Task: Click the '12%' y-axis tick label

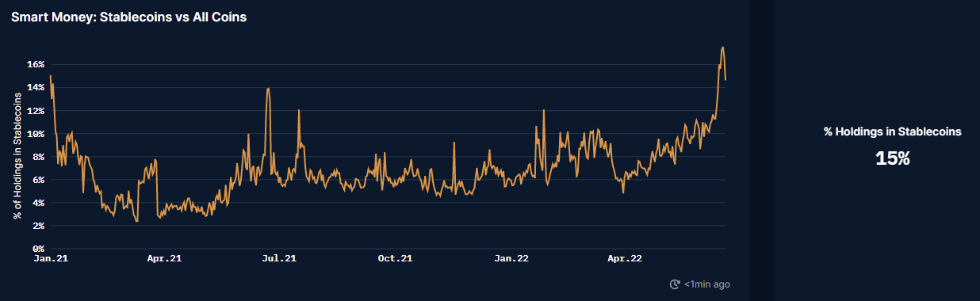Action: (36, 111)
